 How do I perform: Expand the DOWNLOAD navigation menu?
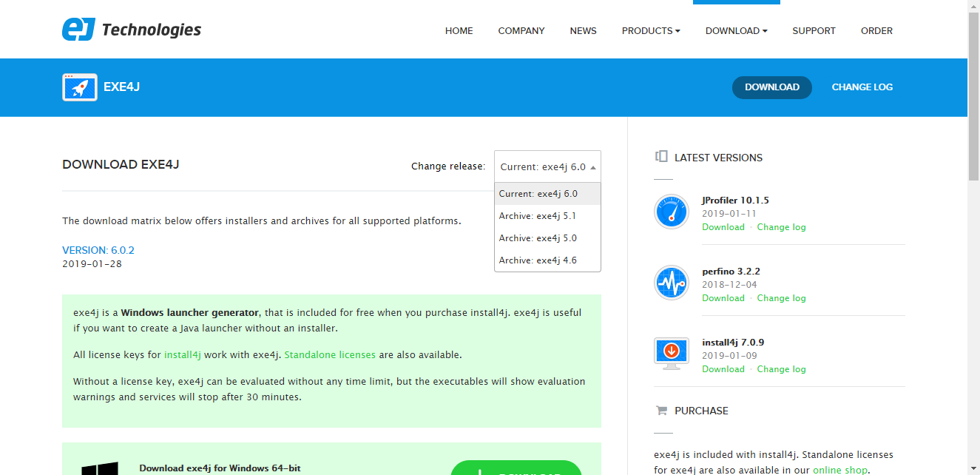click(x=736, y=30)
